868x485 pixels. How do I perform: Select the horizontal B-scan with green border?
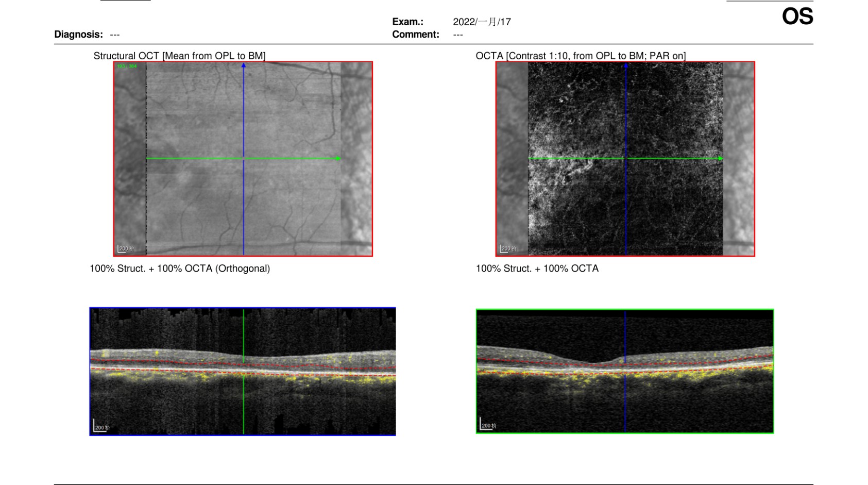tap(625, 371)
